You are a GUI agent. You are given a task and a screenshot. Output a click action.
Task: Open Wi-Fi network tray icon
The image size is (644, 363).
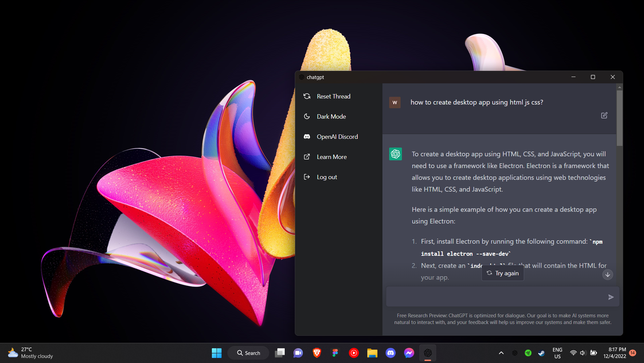pyautogui.click(x=573, y=353)
